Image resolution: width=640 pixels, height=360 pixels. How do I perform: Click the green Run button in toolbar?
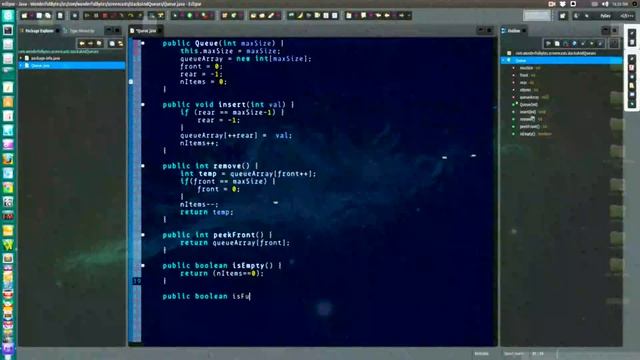tap(189, 16)
